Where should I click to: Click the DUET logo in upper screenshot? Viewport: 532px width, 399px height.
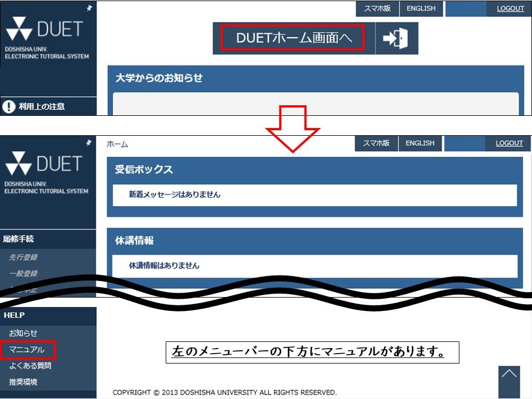(x=45, y=29)
